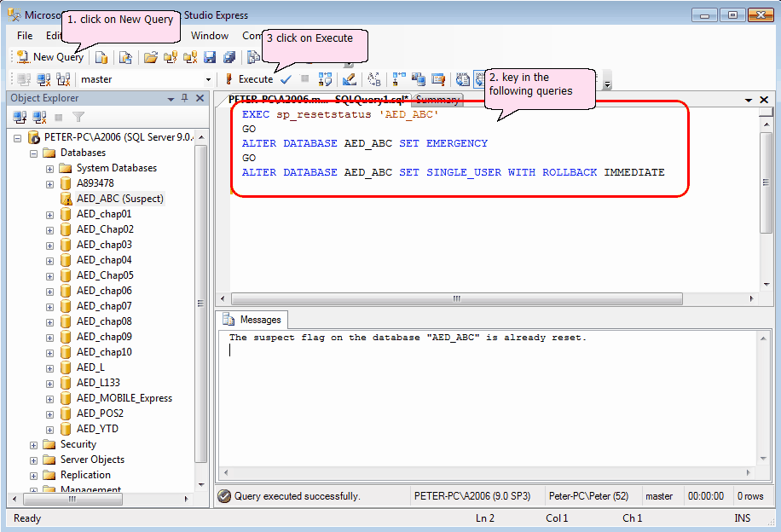This screenshot has width=781, height=532.
Task: Select the AED_L133 database
Action: [98, 383]
